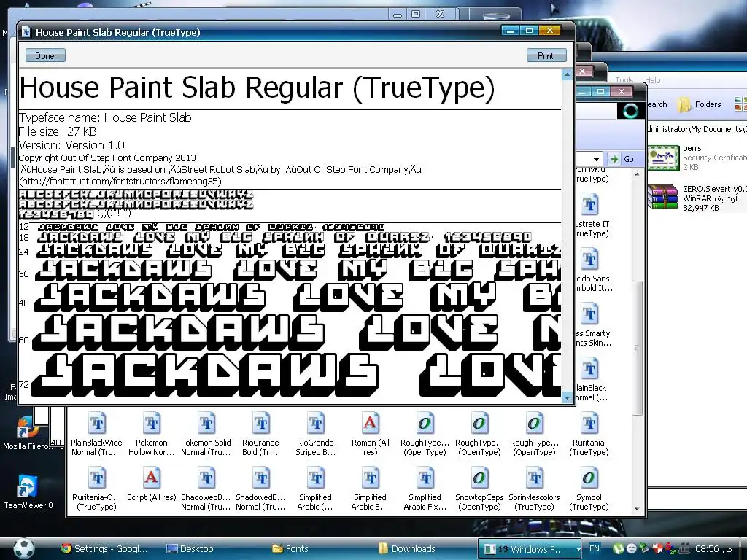Open the Help menu in background Explorer window

coord(653,80)
